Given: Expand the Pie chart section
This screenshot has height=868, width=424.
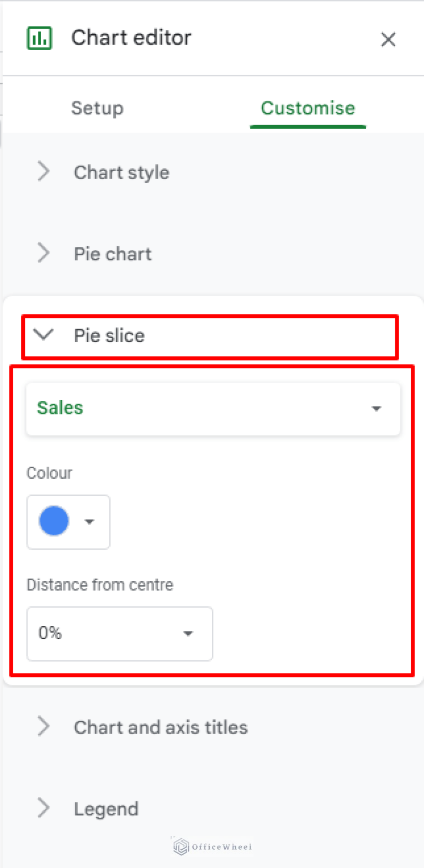Looking at the screenshot, I should coord(113,253).
